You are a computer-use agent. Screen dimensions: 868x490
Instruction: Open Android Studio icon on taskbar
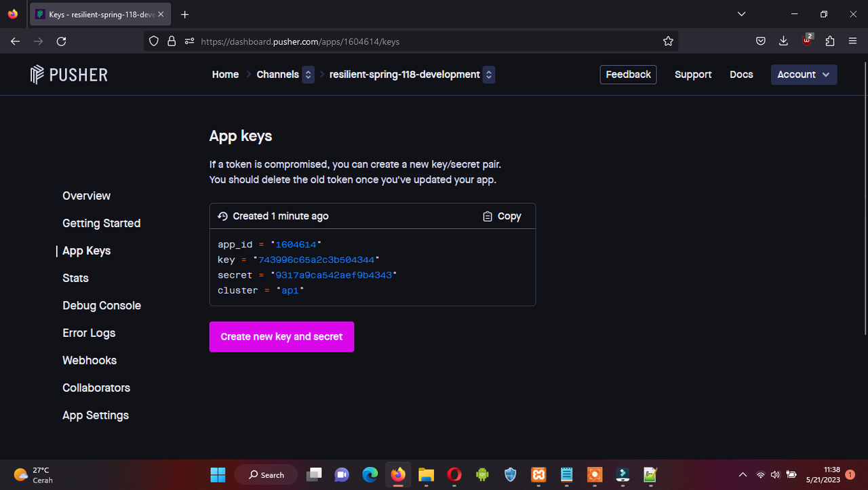click(x=482, y=474)
